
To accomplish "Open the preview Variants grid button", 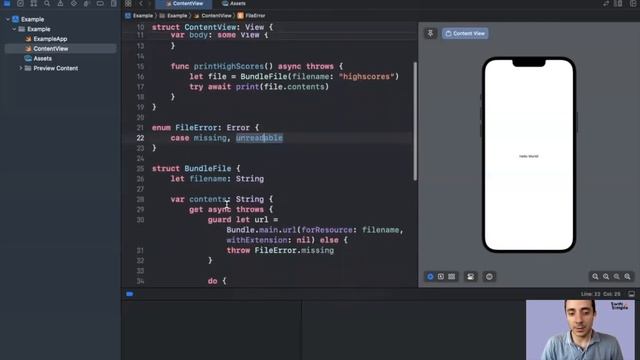I will point(451,277).
